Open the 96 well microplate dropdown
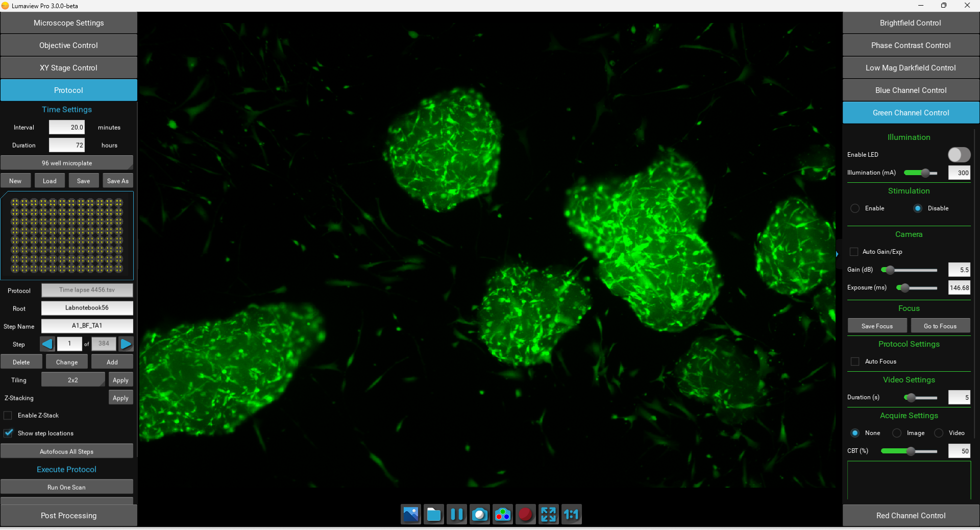Viewport: 980px width, 530px height. click(x=67, y=163)
